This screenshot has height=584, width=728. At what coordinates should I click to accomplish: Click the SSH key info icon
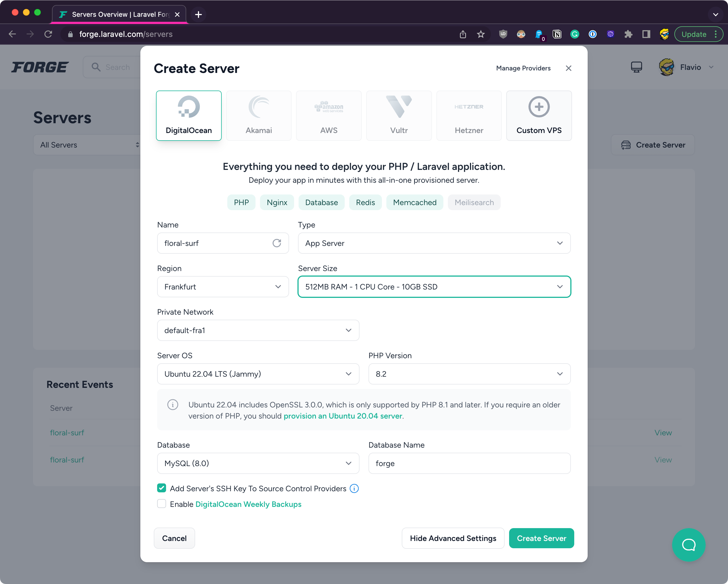pyautogui.click(x=354, y=488)
